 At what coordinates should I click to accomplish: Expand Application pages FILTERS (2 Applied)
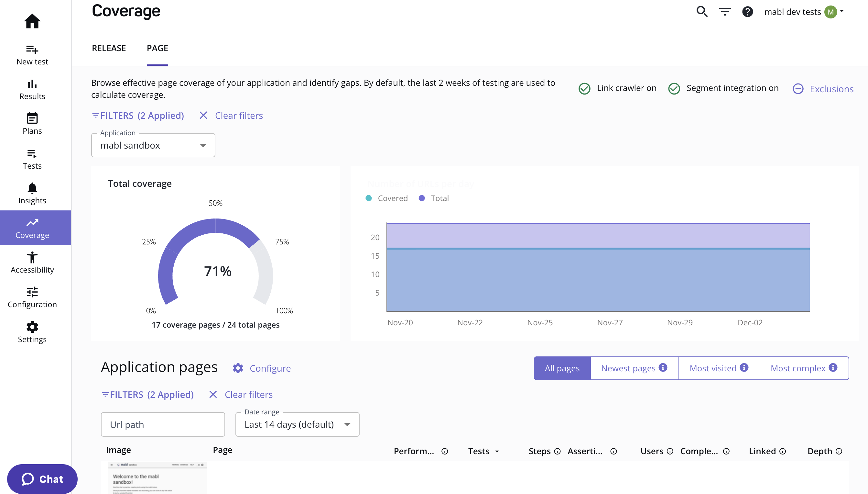tap(148, 395)
